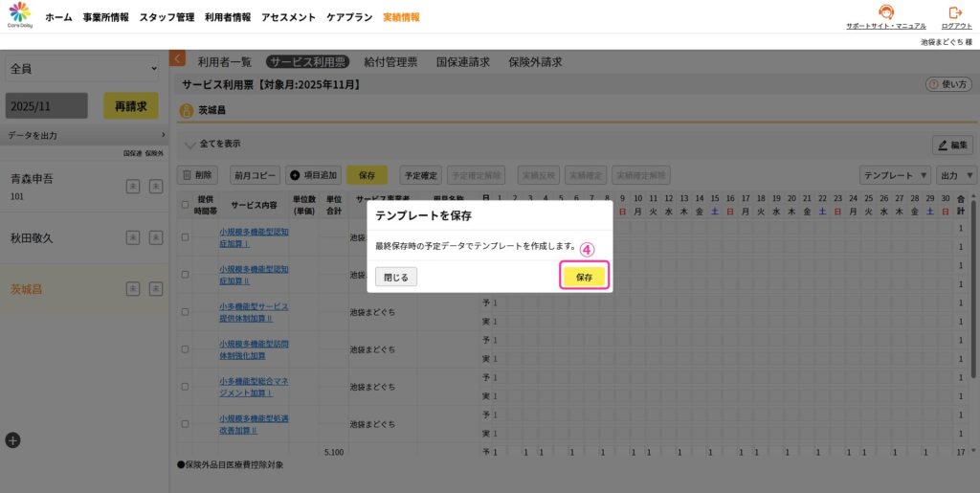Screen dimensions: 980x493
Task: Click the 使い方 help icon button
Action: (949, 84)
